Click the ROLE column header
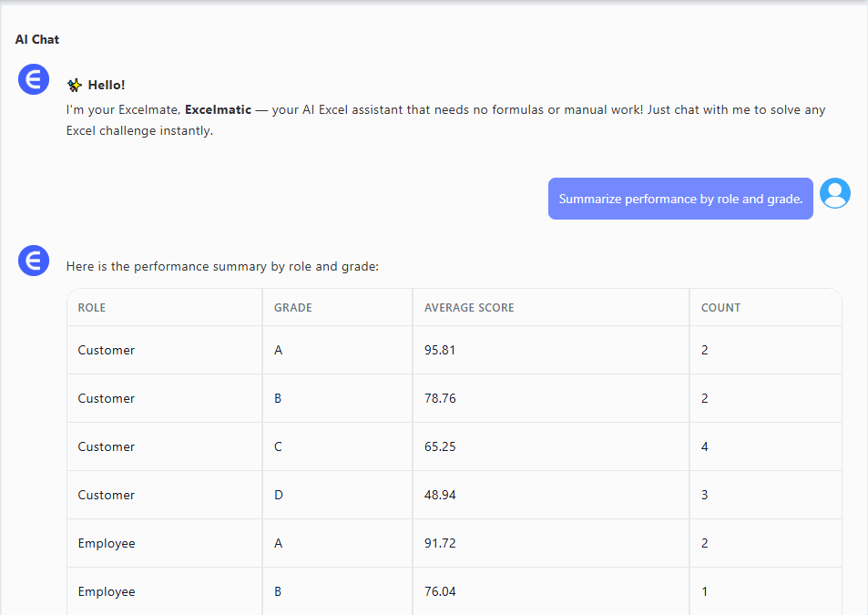This screenshot has height=615, width=868. point(92,308)
